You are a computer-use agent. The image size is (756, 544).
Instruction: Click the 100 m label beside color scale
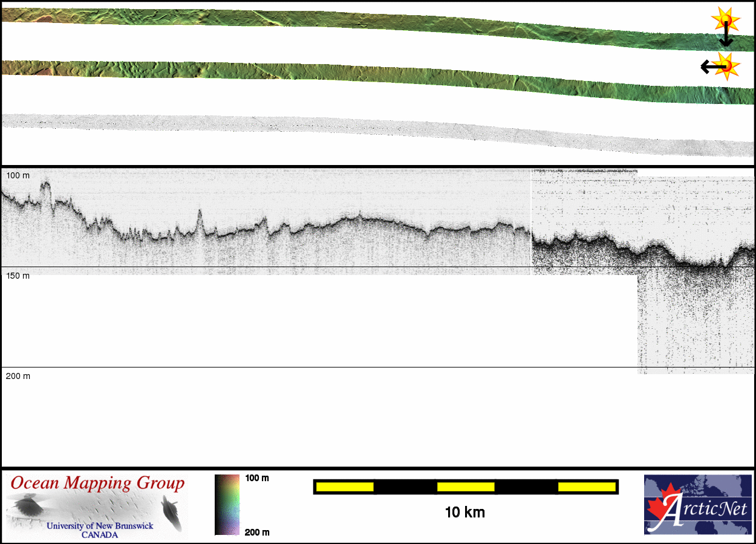(x=257, y=478)
